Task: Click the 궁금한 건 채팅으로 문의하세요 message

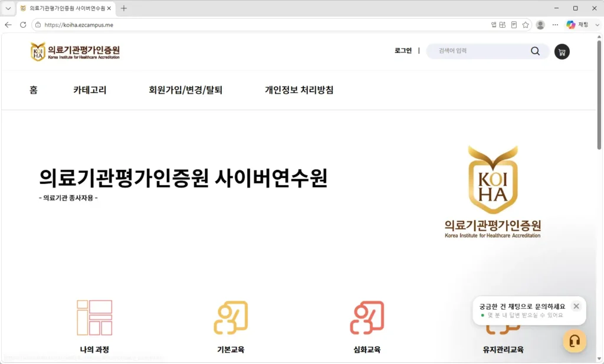Action: tap(522, 307)
